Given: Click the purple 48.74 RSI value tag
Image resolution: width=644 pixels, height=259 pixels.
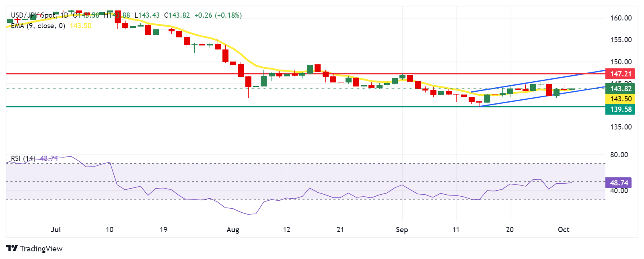Looking at the screenshot, I should point(619,183).
